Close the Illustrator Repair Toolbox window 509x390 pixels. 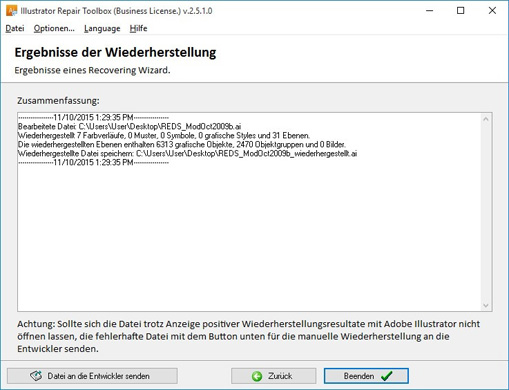(492, 11)
